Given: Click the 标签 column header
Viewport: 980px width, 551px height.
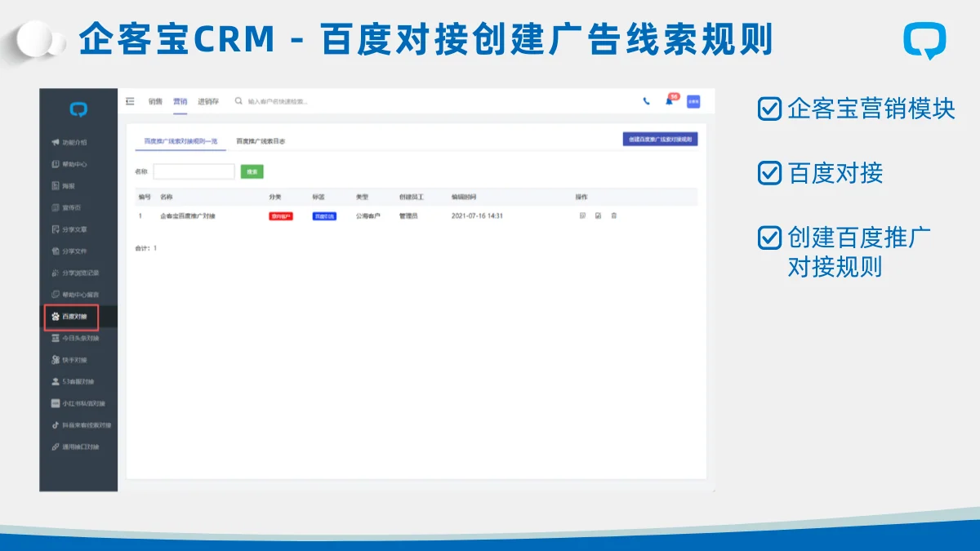Looking at the screenshot, I should coord(318,197).
